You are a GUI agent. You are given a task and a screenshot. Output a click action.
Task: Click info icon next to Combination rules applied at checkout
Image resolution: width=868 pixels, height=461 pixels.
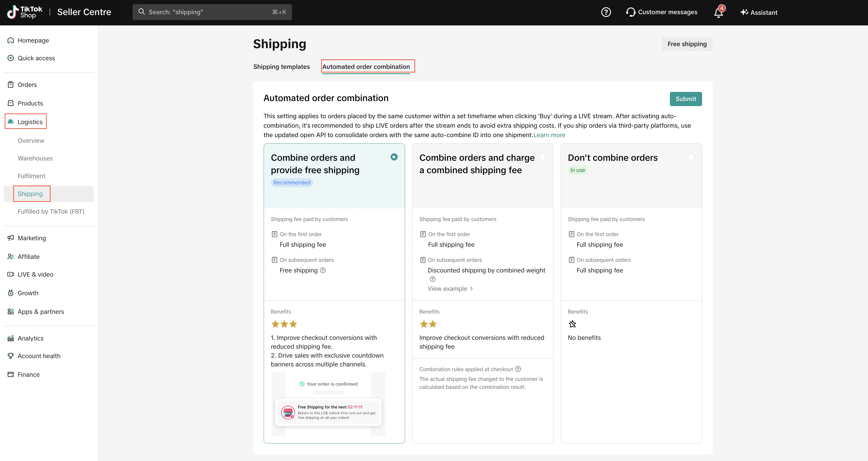coord(518,369)
